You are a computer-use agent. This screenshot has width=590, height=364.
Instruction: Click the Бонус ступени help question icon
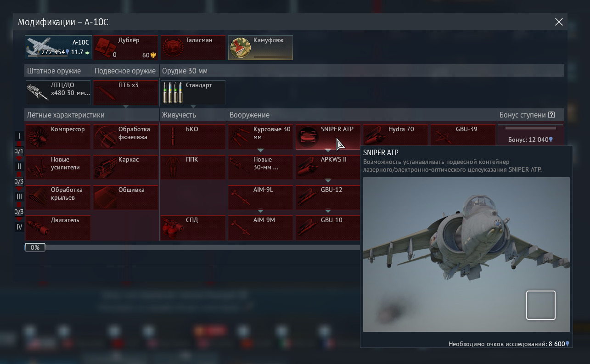pos(551,115)
